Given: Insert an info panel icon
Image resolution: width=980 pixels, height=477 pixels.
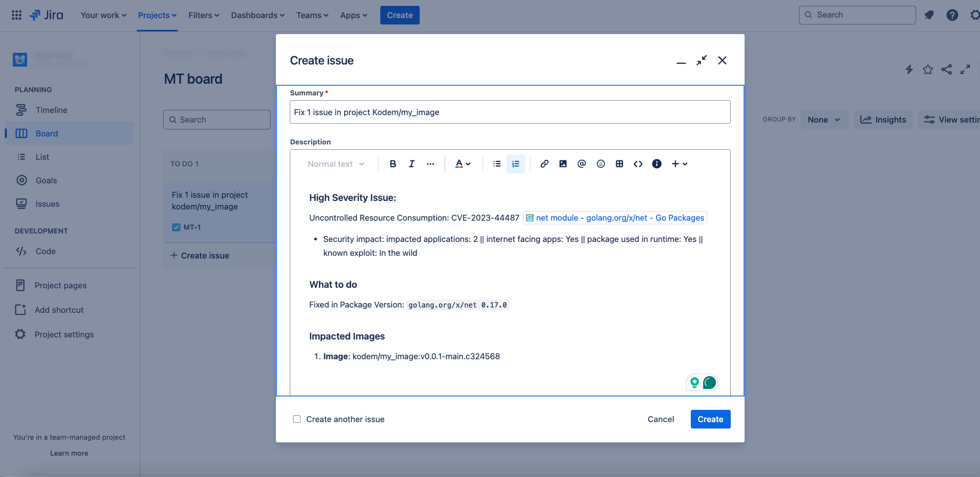Looking at the screenshot, I should [657, 164].
